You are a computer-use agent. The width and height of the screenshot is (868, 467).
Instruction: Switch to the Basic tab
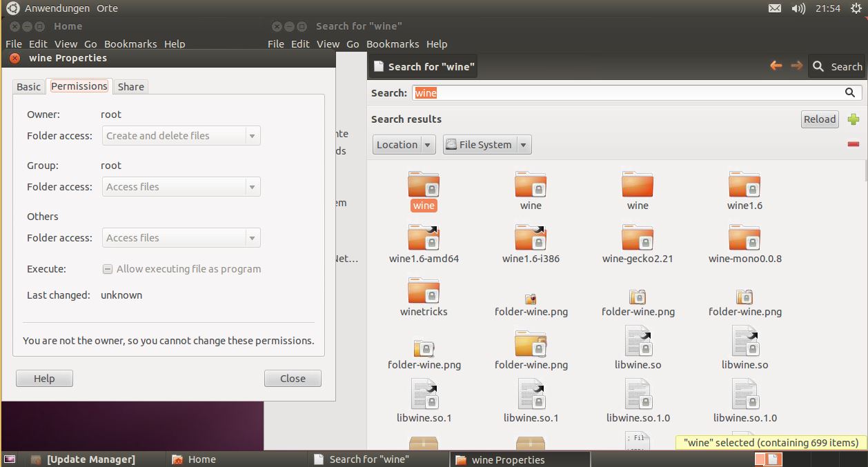tap(28, 86)
